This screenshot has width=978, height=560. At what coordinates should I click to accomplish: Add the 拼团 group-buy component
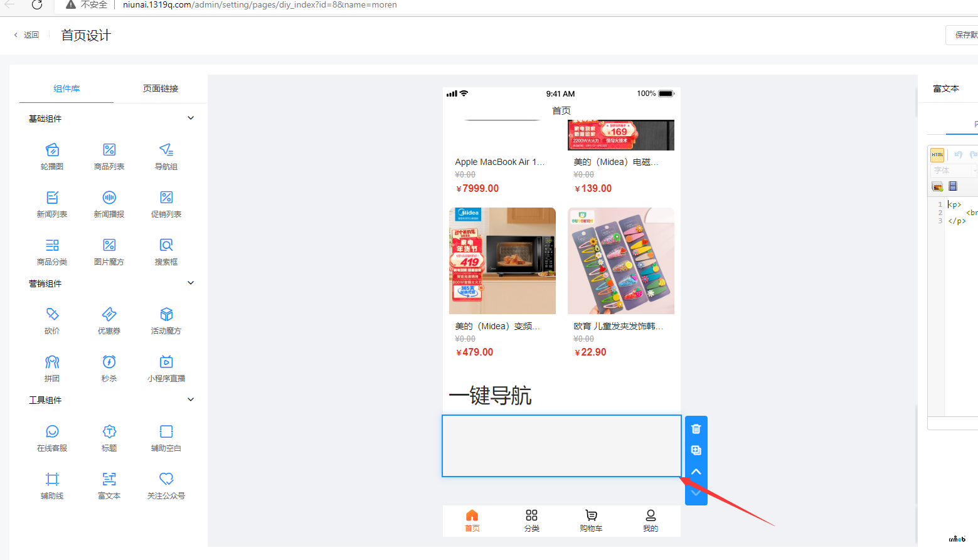pos(52,368)
